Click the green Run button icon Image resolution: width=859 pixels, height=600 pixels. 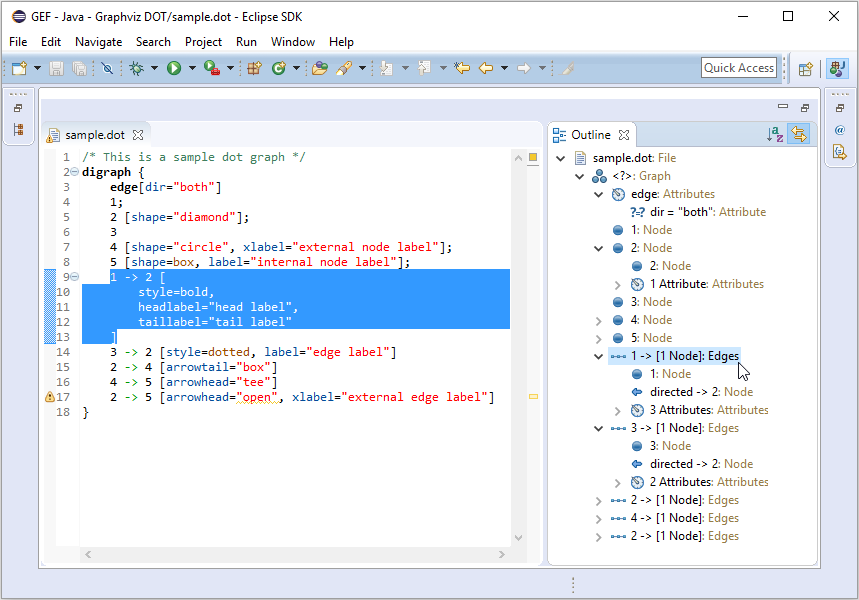[174, 68]
